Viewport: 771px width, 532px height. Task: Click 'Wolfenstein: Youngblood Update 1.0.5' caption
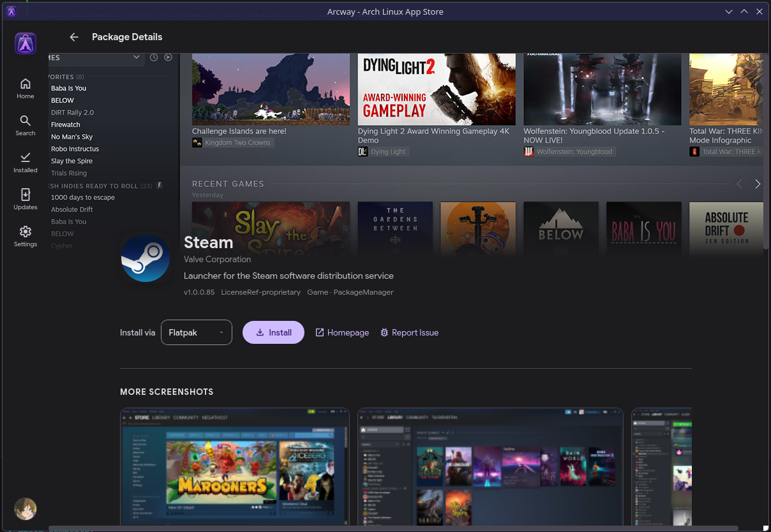[594, 135]
